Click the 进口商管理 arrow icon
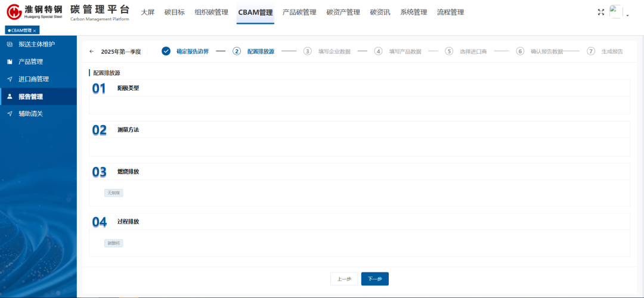Screen dimensions: 644x298 tap(10, 79)
